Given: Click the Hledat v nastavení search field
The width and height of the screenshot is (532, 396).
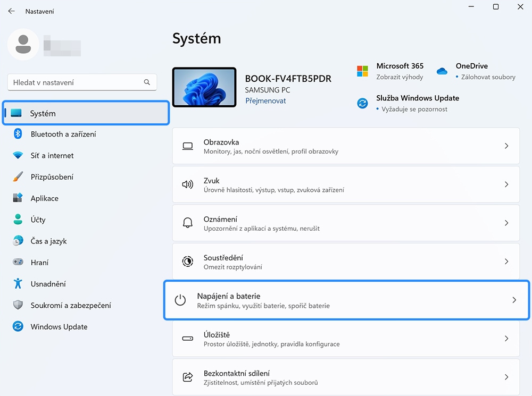Looking at the screenshot, I should click(x=82, y=82).
